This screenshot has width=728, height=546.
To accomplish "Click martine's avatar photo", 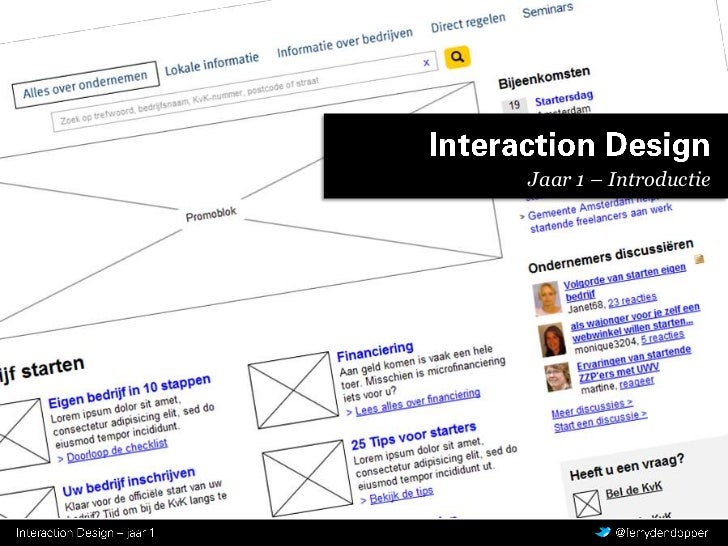I will click(559, 377).
